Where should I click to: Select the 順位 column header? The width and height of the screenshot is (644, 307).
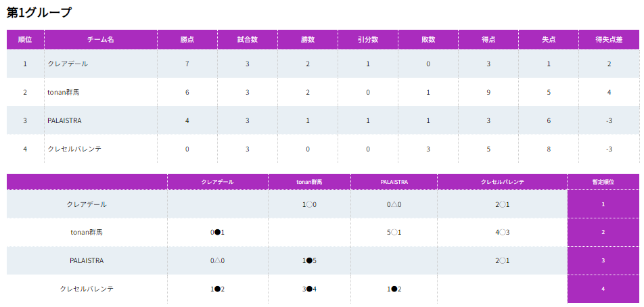click(25, 40)
